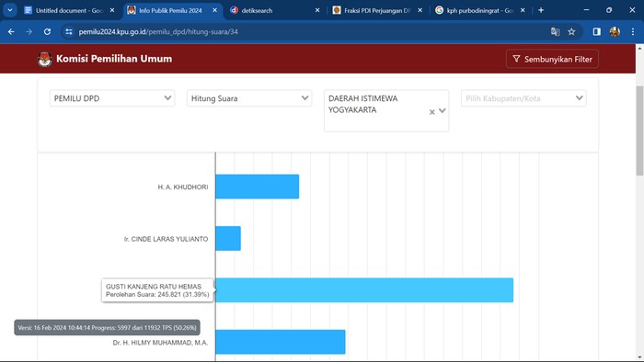The height and width of the screenshot is (362, 644).
Task: Toggle the browser side panel icon
Action: [596, 31]
